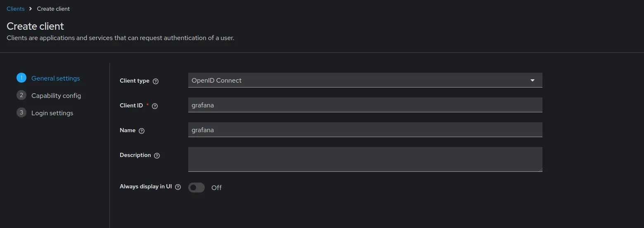The height and width of the screenshot is (228, 644).
Task: Click the Description textarea resize handle
Action: 540,169
